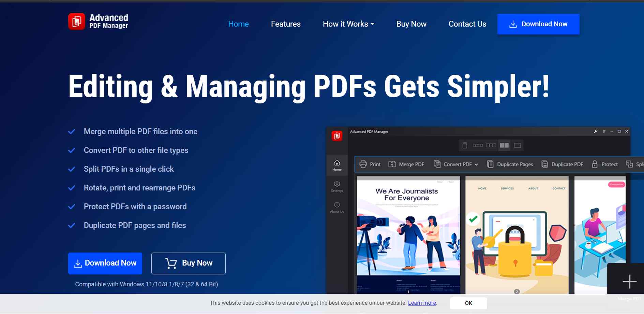Open the Merge PDF tool

406,164
